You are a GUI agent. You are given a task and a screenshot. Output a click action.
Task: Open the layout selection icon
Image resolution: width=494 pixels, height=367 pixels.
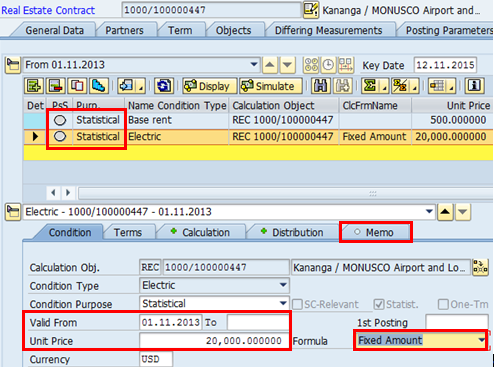(x=437, y=86)
